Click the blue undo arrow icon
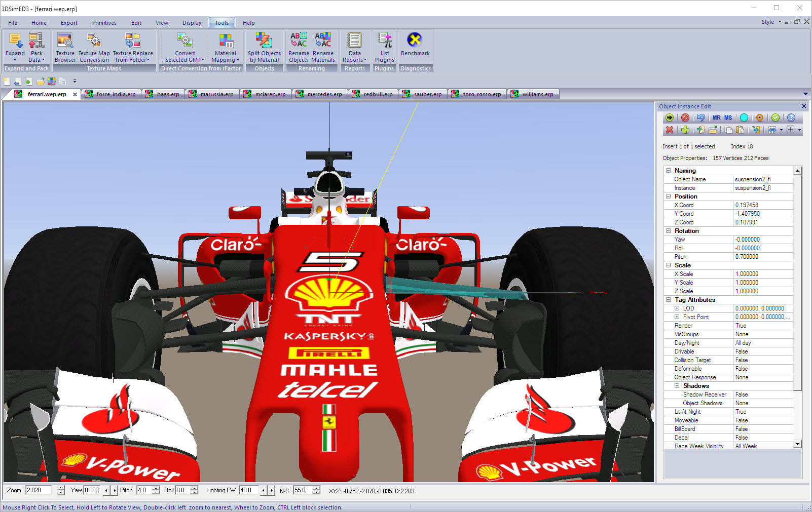This screenshot has width=812, height=512. 701,117
